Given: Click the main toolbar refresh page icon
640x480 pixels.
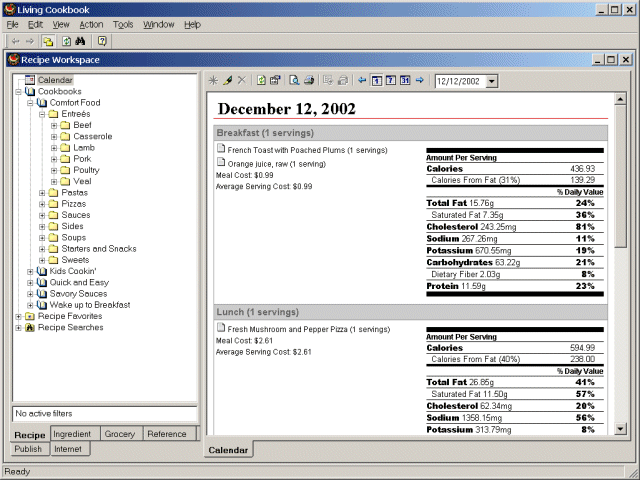Looking at the screenshot, I should pyautogui.click(x=66, y=41).
